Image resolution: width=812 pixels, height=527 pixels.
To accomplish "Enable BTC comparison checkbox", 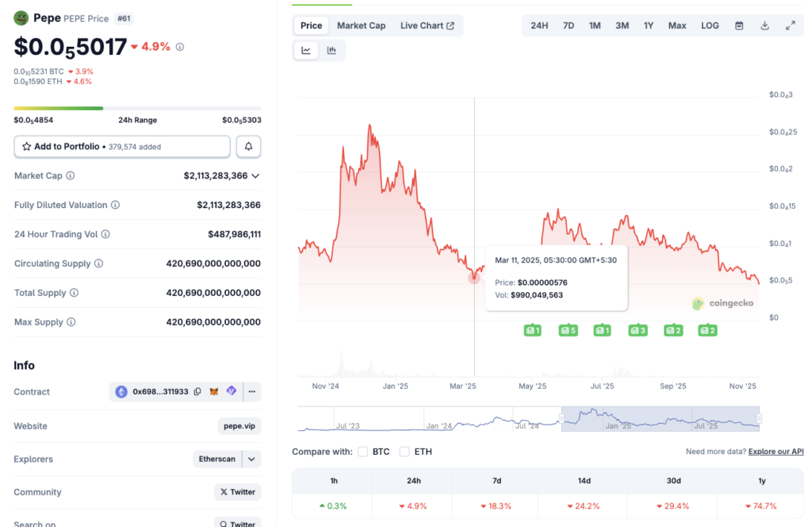I will point(363,452).
